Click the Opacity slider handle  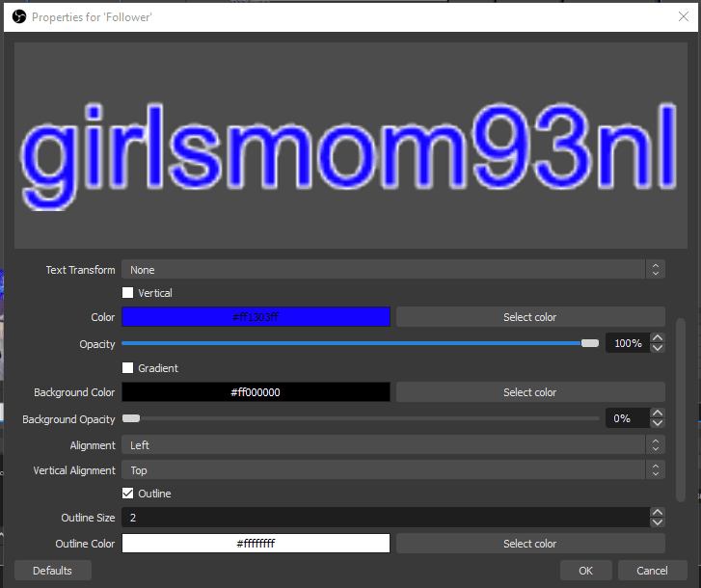(590, 343)
